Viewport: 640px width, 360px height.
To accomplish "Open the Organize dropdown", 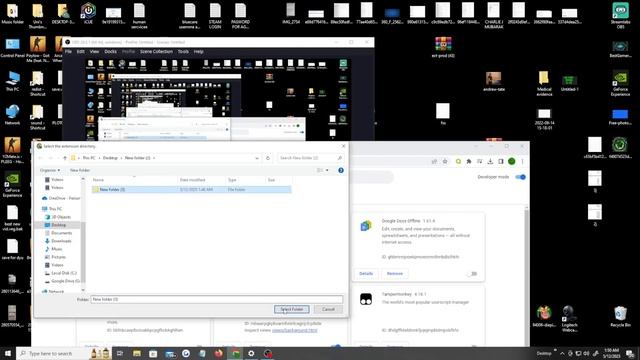I will pos(50,170).
